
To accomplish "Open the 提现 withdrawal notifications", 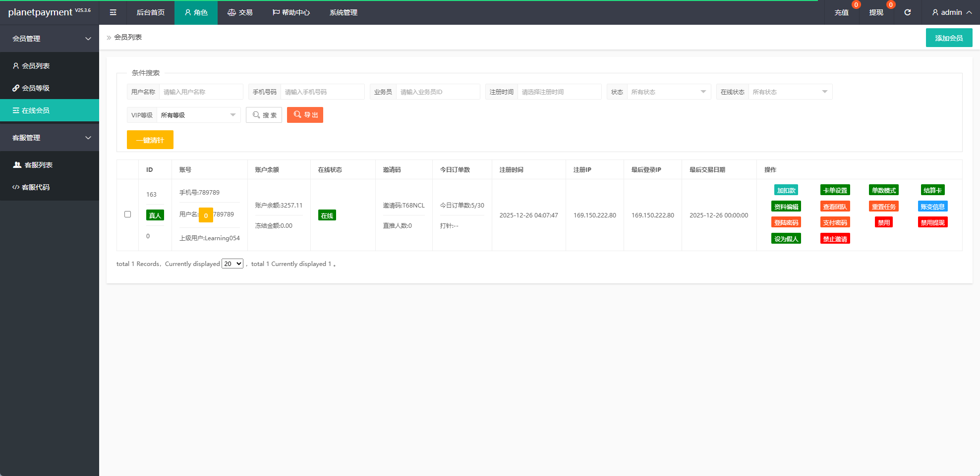I will click(x=876, y=12).
